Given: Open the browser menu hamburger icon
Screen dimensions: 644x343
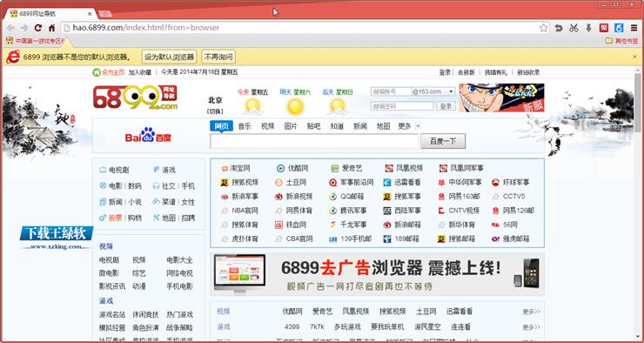Looking at the screenshot, I should [x=634, y=28].
